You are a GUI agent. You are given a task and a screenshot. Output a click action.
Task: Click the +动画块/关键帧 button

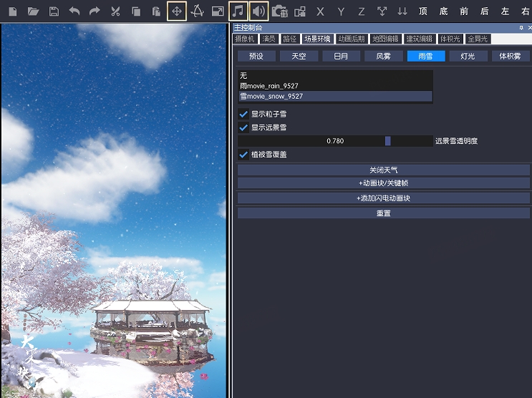tap(383, 183)
